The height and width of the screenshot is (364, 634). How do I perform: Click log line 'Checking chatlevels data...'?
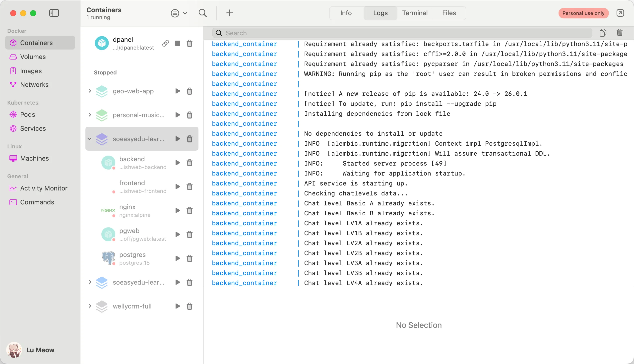356,193
